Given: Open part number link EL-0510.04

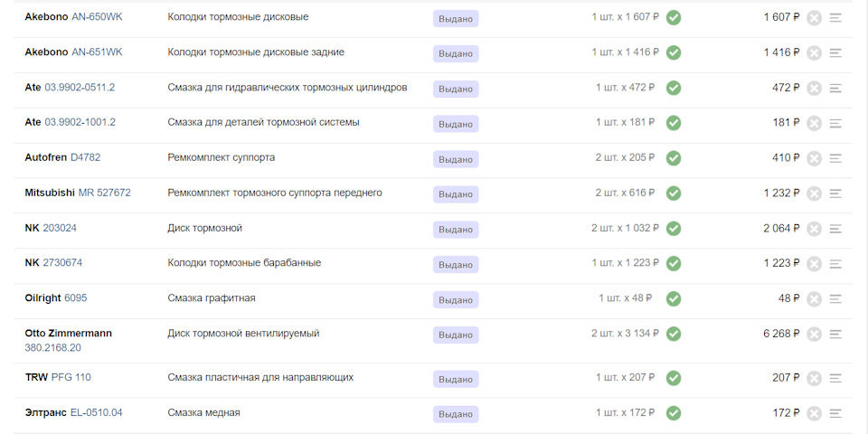Looking at the screenshot, I should coord(97,412).
